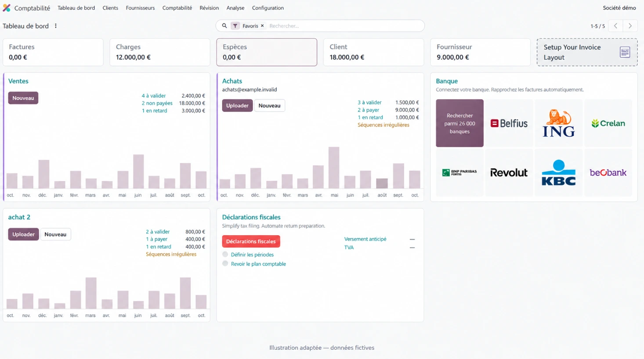Open the Versement anticipé link
Screen dimensions: 644x359
(365, 239)
